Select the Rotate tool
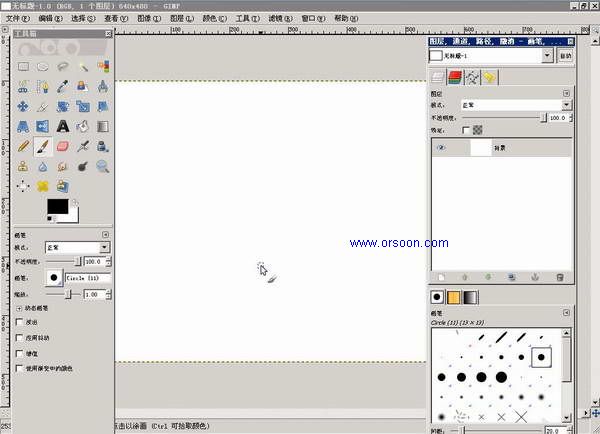This screenshot has width=600, height=434. point(63,106)
